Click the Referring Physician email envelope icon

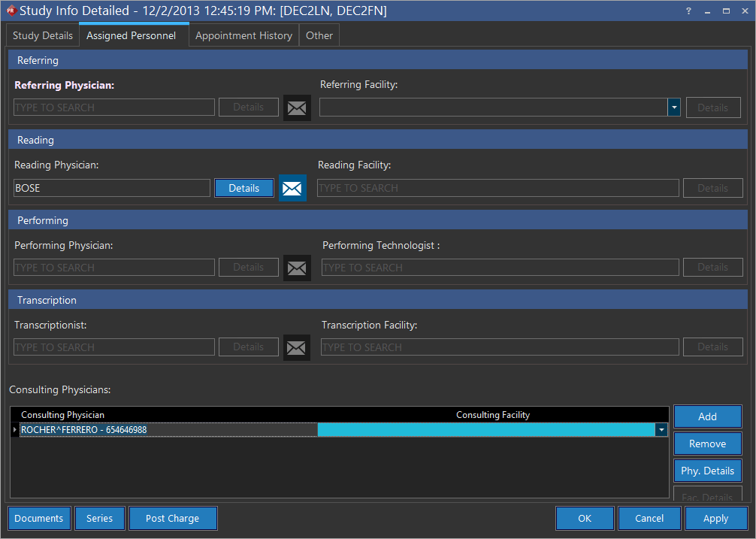click(297, 107)
